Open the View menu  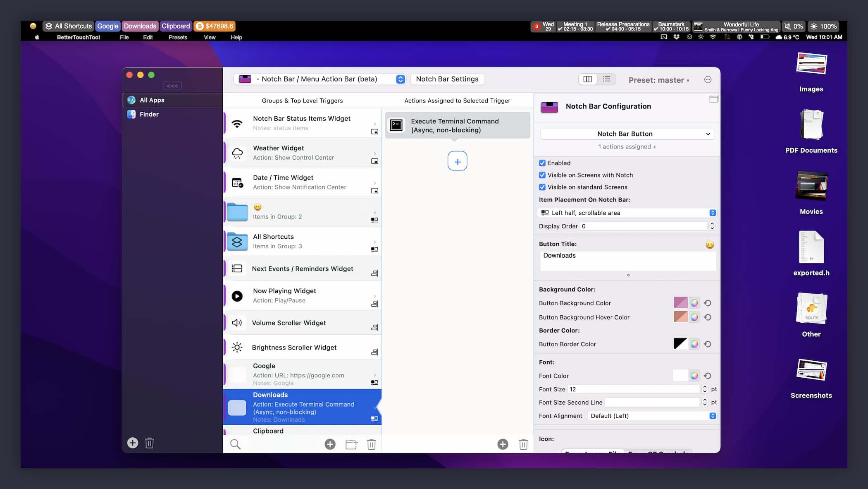tap(210, 37)
